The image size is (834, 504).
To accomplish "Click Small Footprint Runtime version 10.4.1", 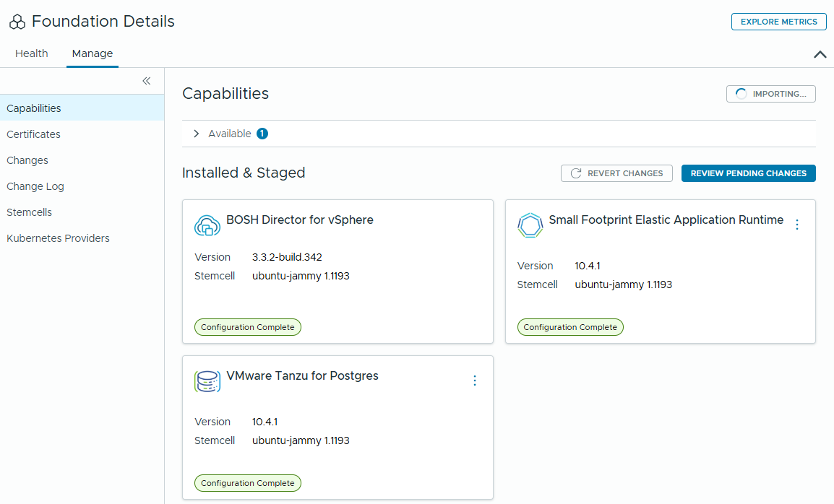I will coord(588,266).
